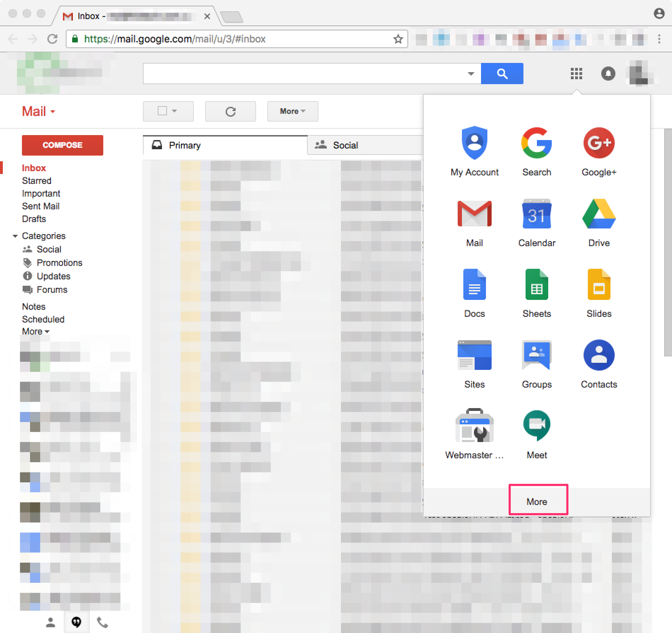Open Scheduled label

pos(43,319)
